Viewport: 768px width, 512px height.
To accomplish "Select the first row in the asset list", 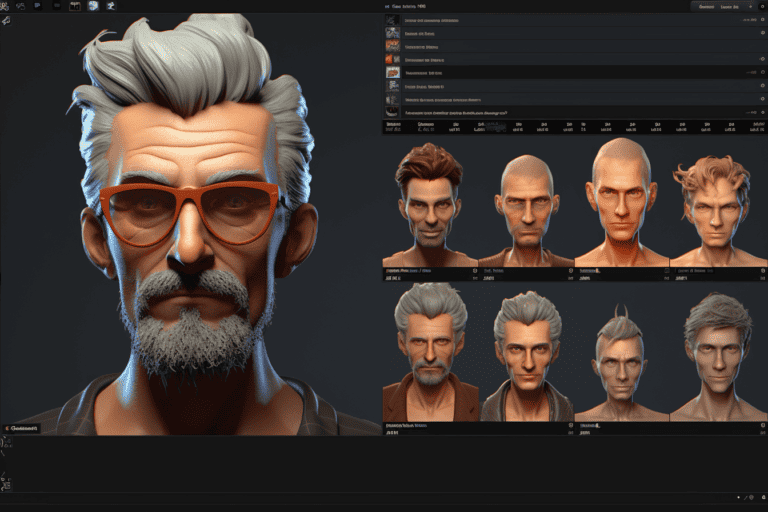I will (575, 21).
